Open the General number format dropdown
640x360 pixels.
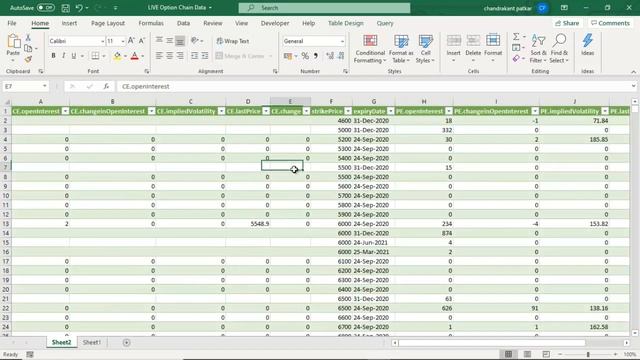(342, 41)
